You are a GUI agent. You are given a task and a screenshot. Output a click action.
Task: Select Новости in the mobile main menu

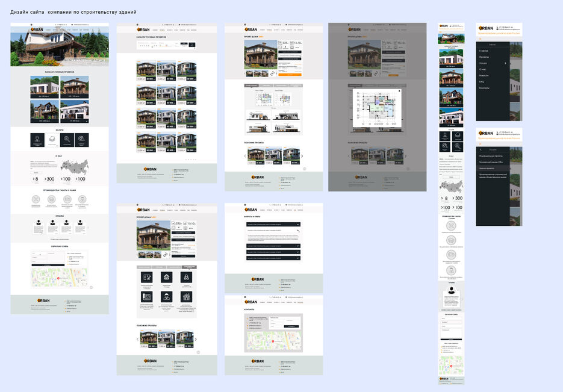tap(484, 75)
